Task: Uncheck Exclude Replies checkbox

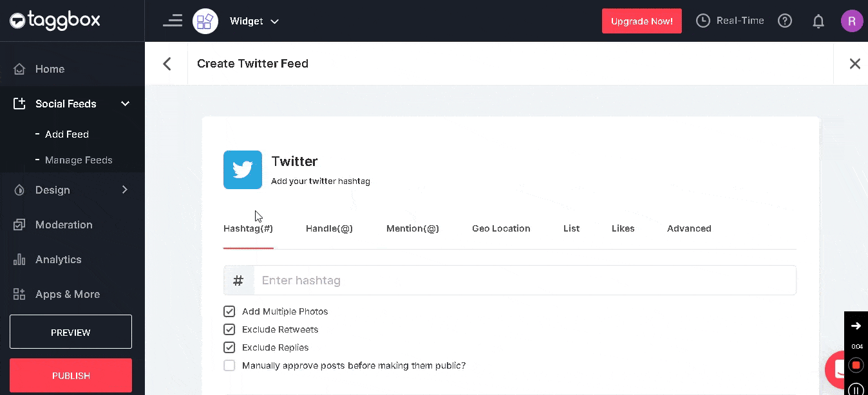Action: click(x=229, y=347)
